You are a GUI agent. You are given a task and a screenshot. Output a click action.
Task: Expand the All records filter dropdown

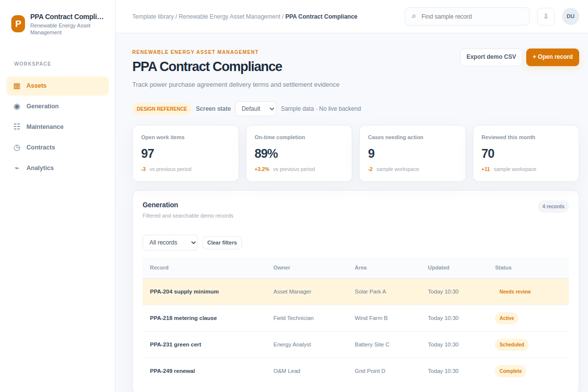click(170, 243)
